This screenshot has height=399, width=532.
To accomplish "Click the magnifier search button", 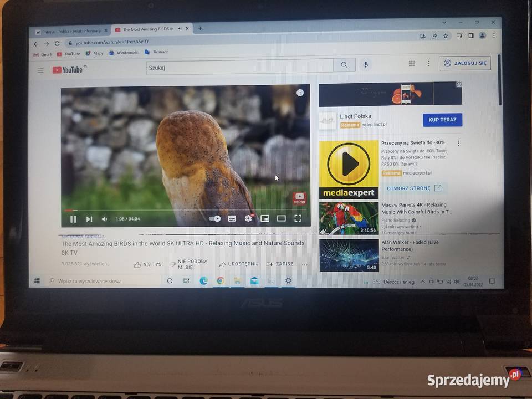I will tap(344, 65).
